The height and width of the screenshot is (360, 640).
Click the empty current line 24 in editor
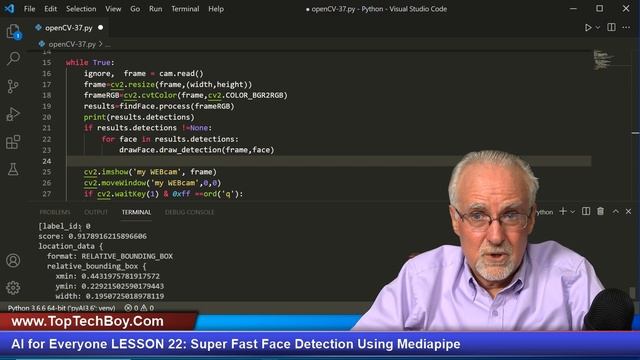[x=329, y=161]
